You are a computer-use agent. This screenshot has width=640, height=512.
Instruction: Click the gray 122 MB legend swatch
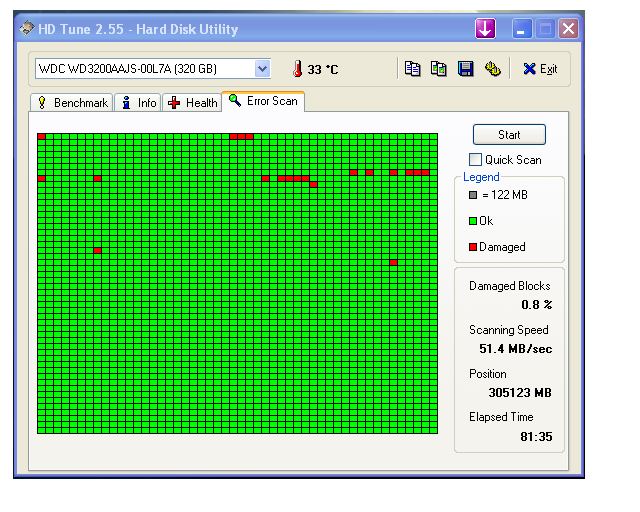[473, 195]
